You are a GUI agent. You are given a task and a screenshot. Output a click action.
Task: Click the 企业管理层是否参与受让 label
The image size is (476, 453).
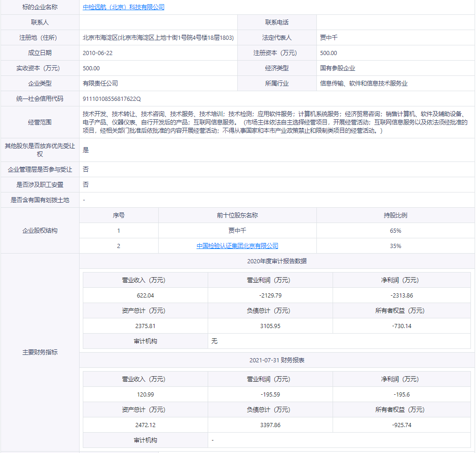click(40, 169)
